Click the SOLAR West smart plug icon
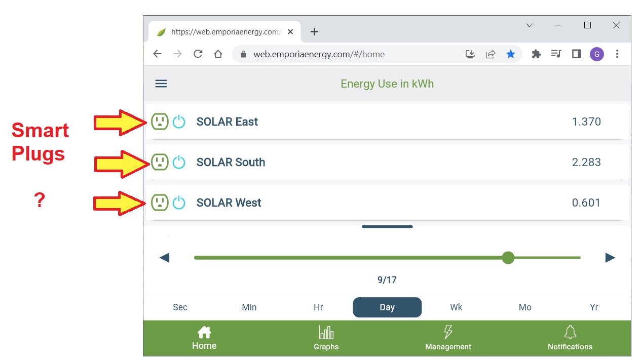Screen dimensions: 641x364 click(x=160, y=203)
